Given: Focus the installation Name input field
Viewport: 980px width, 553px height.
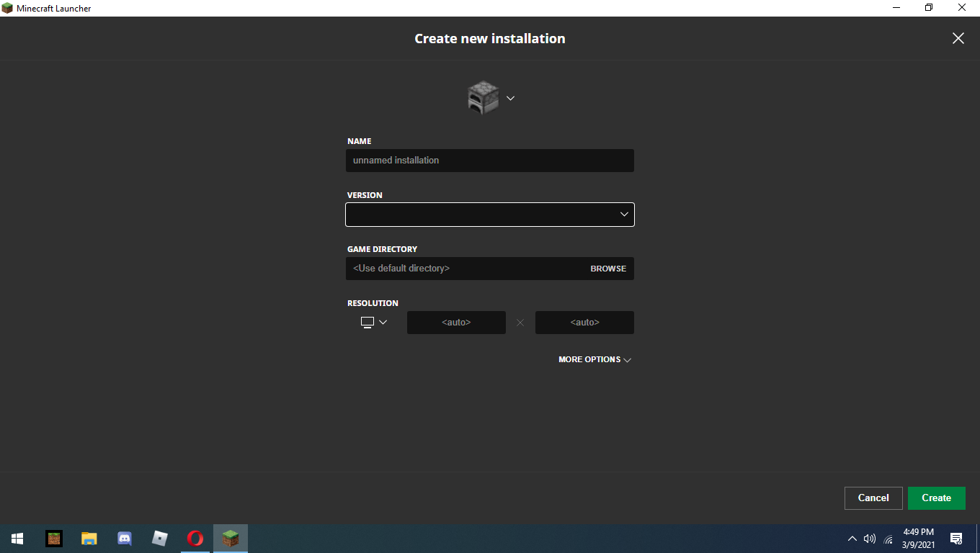Looking at the screenshot, I should pos(490,161).
